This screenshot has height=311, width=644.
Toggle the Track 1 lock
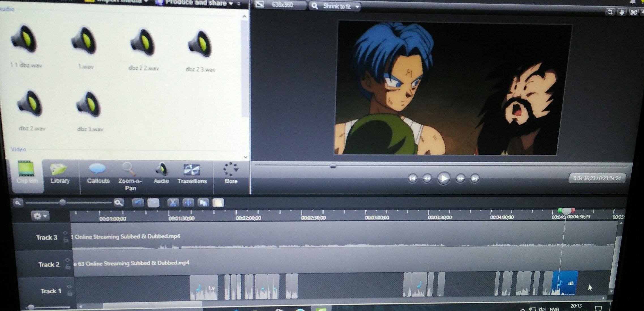coord(70,293)
